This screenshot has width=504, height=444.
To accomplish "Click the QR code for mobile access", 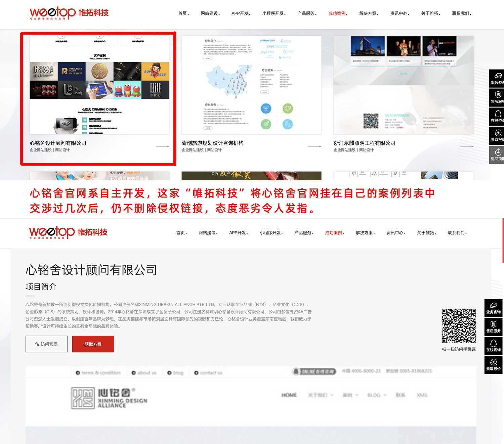I will click(x=459, y=326).
